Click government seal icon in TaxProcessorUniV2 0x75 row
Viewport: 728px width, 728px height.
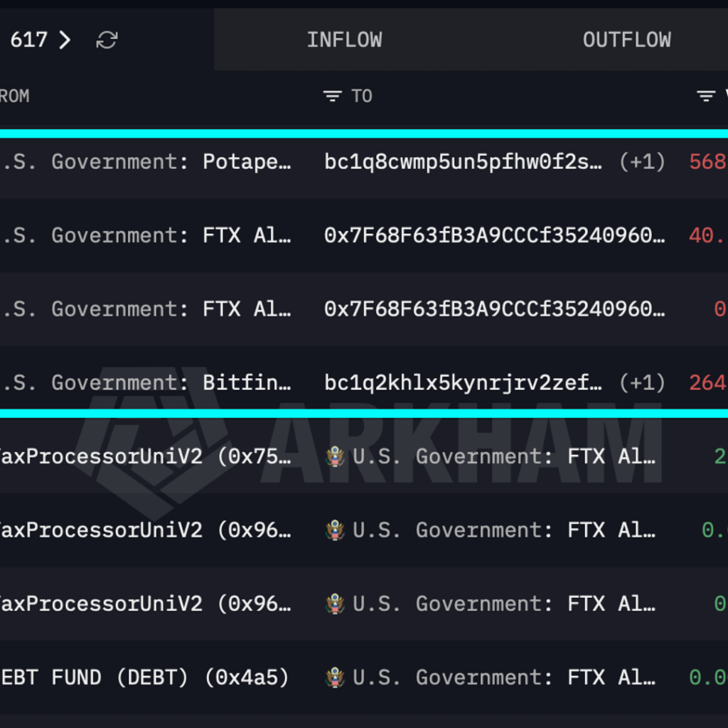pyautogui.click(x=335, y=456)
